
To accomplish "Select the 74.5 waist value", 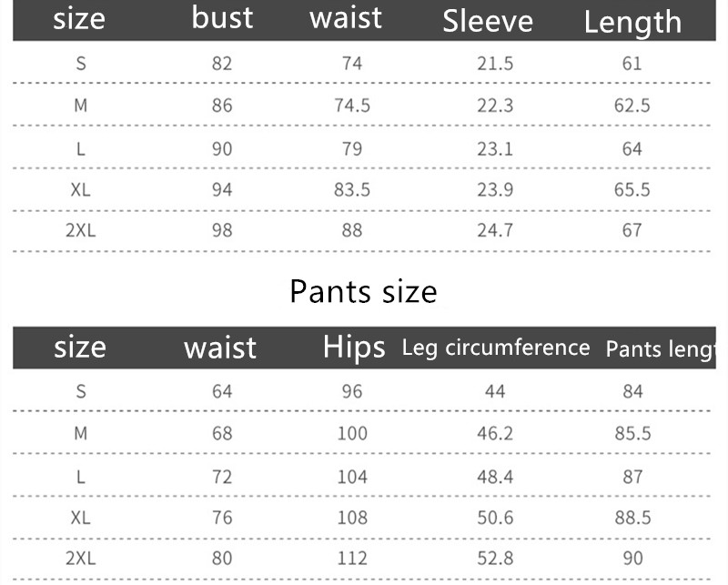I will tap(352, 106).
